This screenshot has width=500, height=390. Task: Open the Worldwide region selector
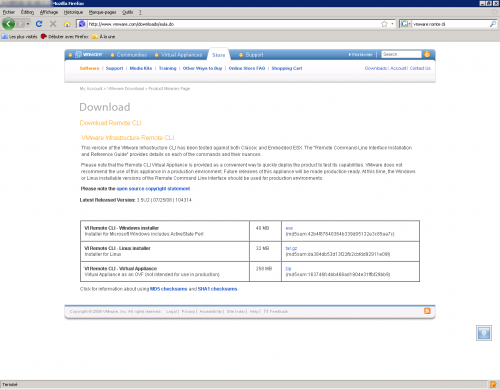click(x=361, y=54)
